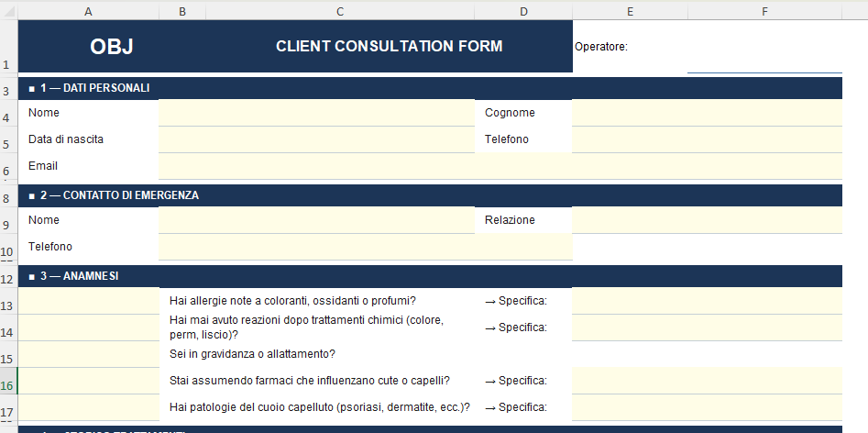Click the Email input field

tap(500, 166)
